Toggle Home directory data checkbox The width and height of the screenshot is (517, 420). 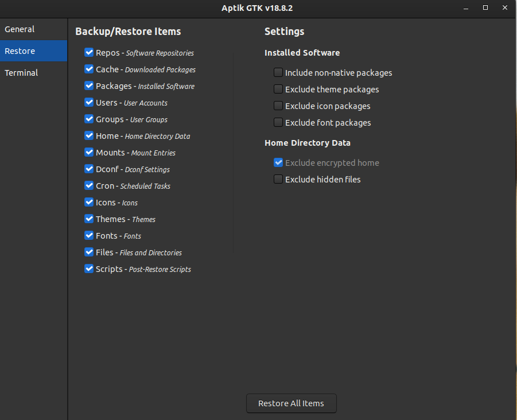pyautogui.click(x=89, y=136)
